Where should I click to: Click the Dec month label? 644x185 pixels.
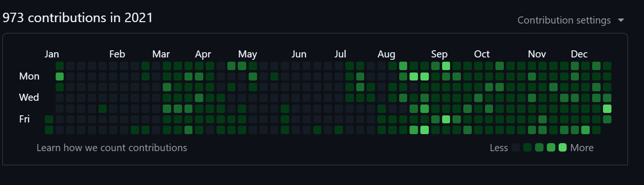(579, 54)
